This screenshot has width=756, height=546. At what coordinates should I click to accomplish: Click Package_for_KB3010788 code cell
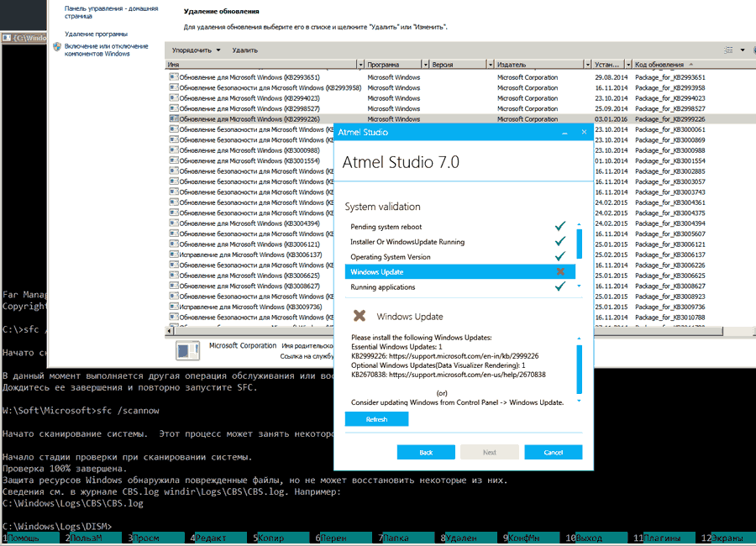click(x=669, y=318)
